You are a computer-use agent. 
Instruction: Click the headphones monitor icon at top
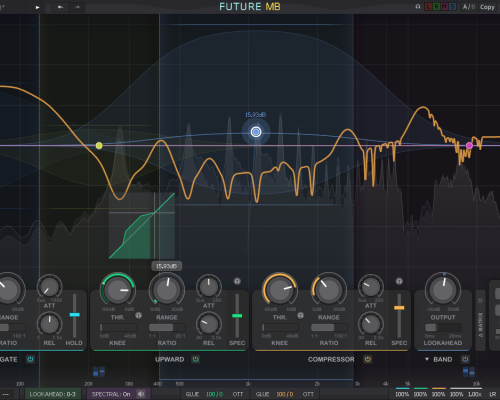[418, 7]
